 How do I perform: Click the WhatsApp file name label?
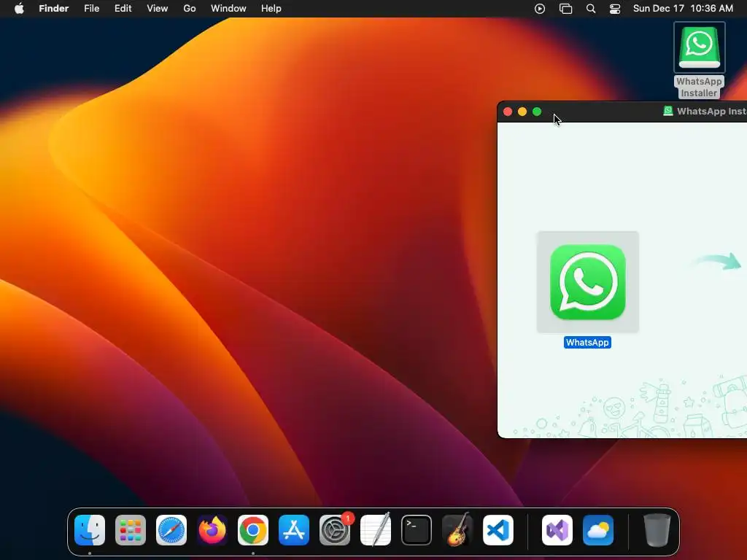[x=587, y=343]
